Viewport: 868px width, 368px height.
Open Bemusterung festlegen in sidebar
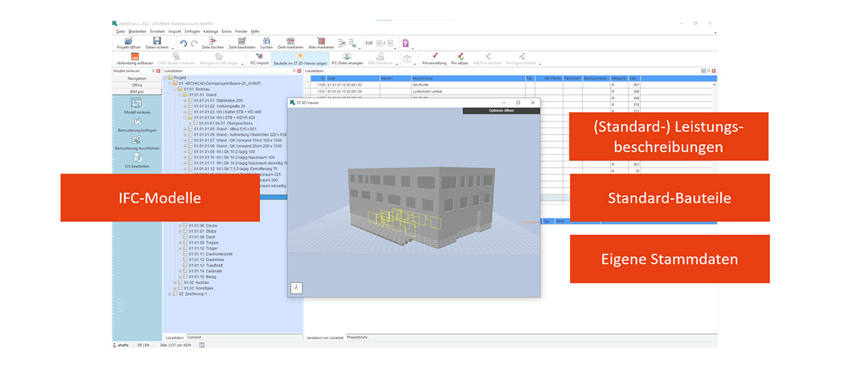tap(136, 126)
